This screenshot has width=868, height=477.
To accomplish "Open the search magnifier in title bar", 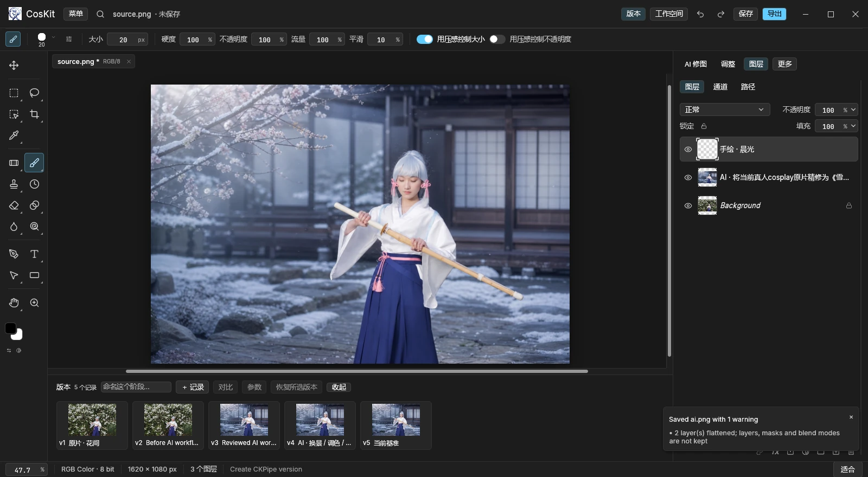I will coord(100,14).
